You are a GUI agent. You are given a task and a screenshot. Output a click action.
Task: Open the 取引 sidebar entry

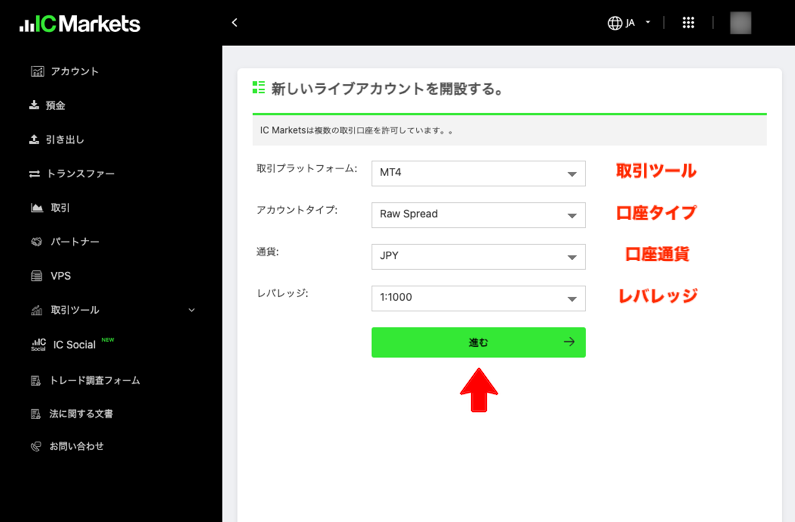click(60, 208)
